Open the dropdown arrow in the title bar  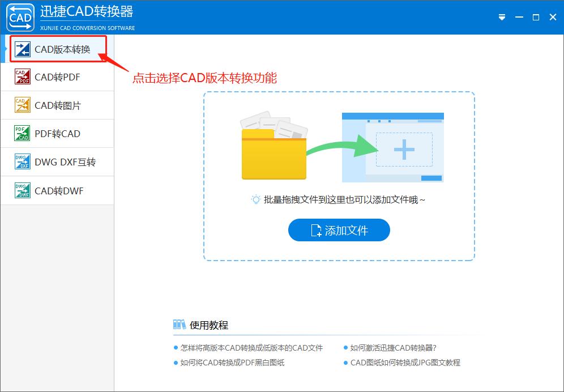[502, 17]
